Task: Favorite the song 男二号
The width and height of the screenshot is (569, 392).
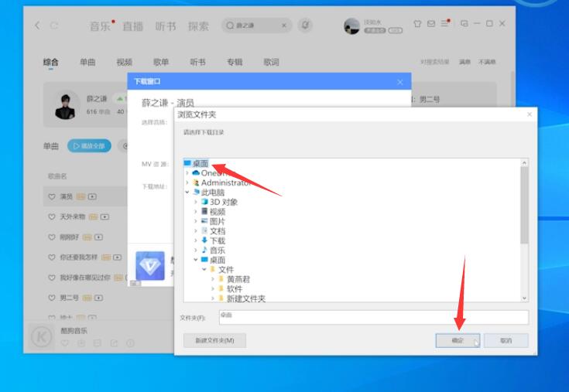Action: click(52, 298)
